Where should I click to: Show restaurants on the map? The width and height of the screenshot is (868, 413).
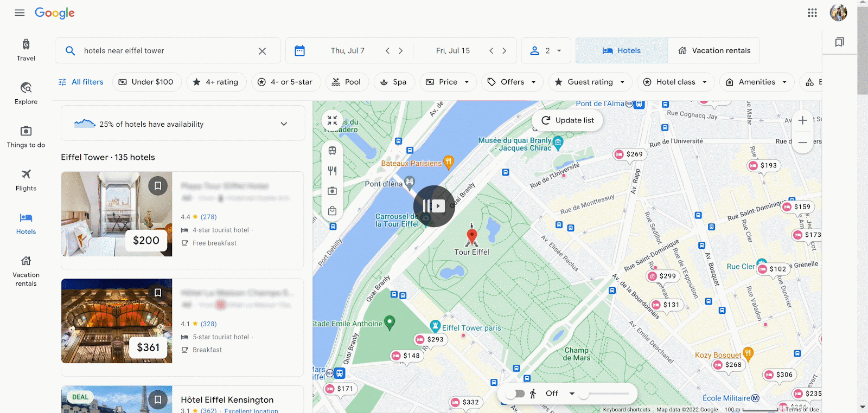click(333, 171)
